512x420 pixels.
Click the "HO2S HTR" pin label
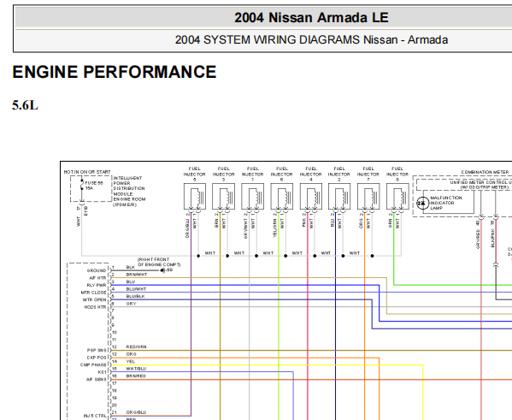coord(96,307)
